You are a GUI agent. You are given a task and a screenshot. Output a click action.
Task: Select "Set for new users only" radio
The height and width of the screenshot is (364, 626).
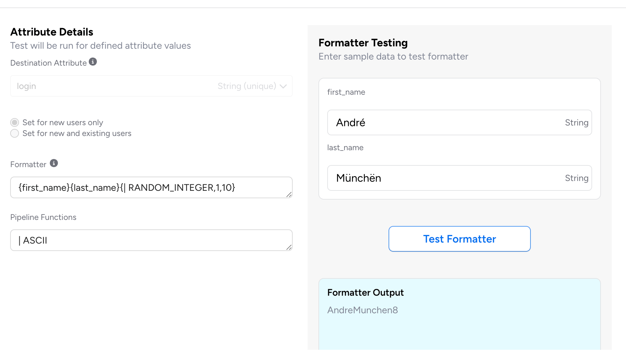pos(15,122)
